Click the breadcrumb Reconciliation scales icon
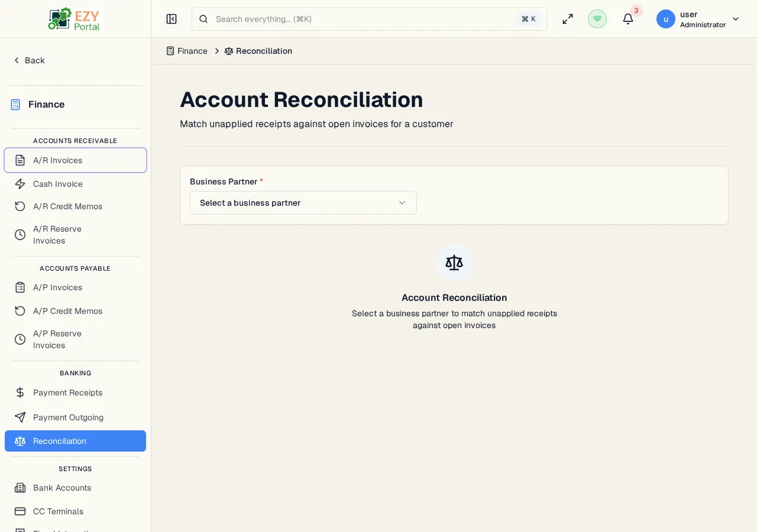757x532 pixels. 229,51
